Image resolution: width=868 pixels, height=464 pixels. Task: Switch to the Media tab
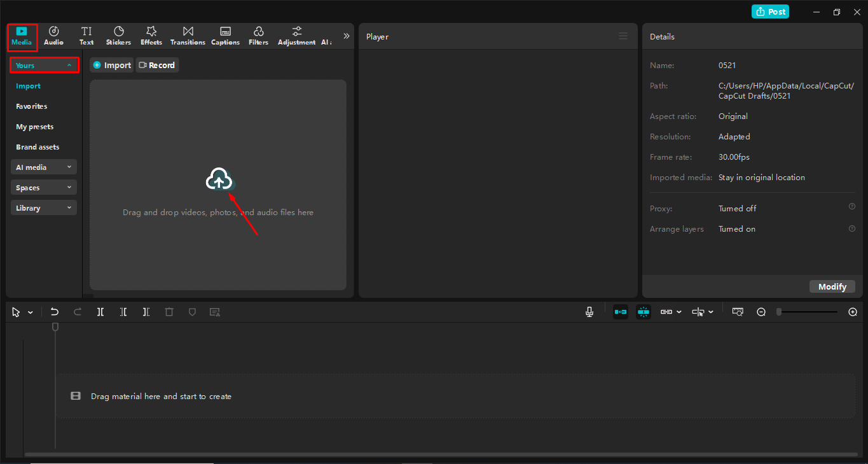click(x=22, y=35)
